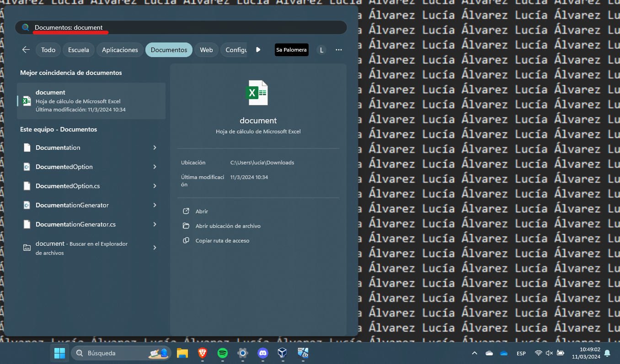
Task: Switch to the Web filter tab
Action: [x=206, y=50]
